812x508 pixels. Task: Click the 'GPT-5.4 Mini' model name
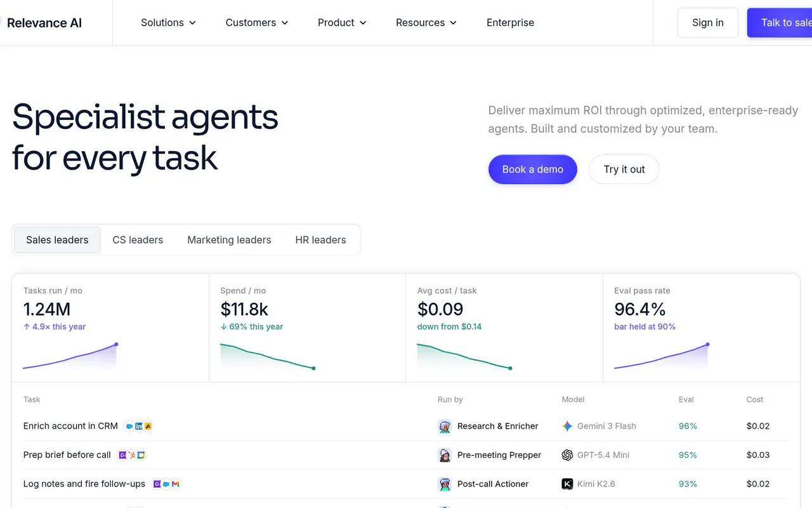tap(603, 455)
